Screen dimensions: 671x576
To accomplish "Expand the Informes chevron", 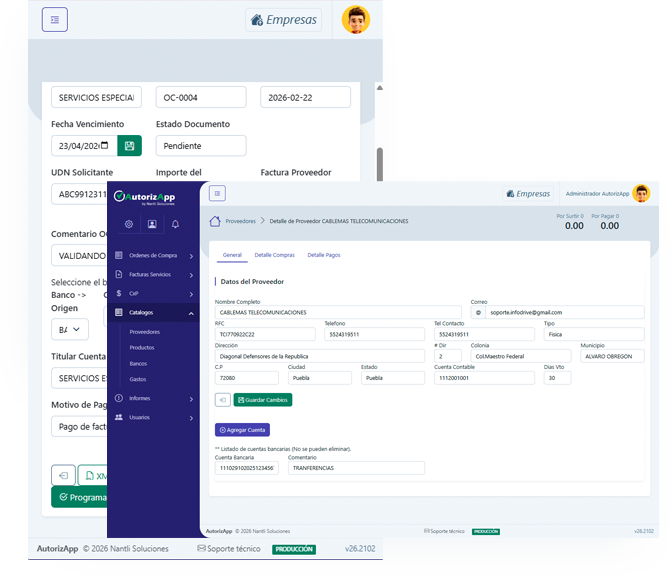I will [191, 399].
